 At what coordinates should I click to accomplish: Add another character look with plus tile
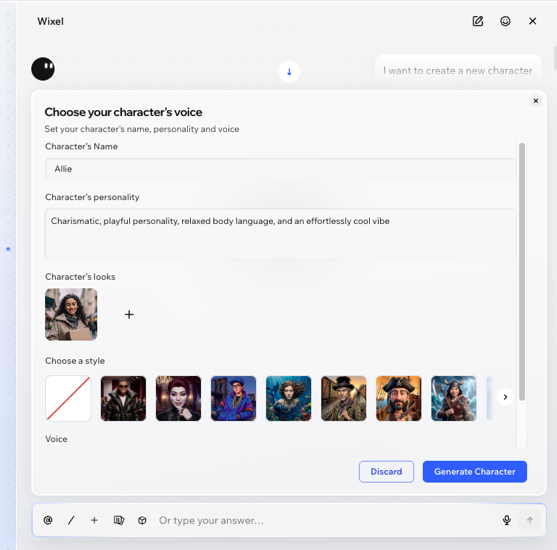click(129, 314)
